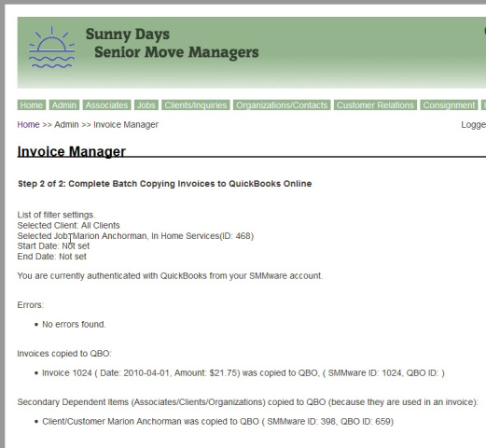The image size is (486, 448).
Task: Click the No errors found message
Action: (x=74, y=325)
